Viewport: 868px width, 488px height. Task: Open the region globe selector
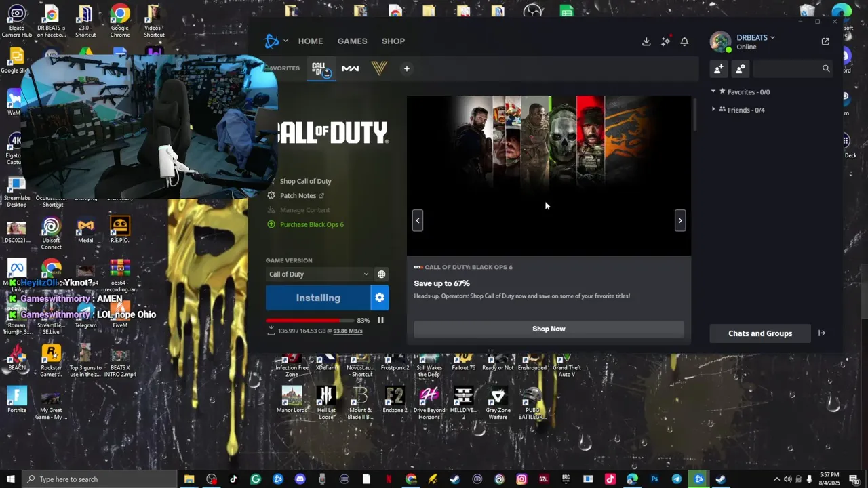point(381,274)
